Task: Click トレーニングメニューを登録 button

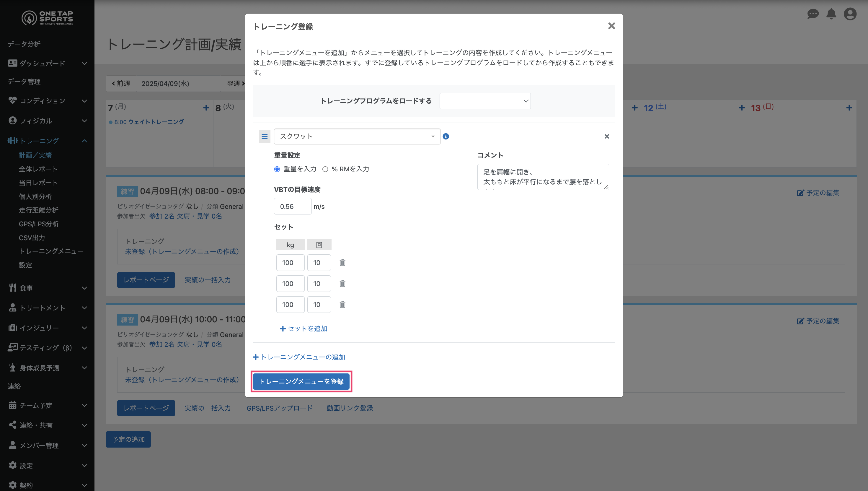Action: 301,381
